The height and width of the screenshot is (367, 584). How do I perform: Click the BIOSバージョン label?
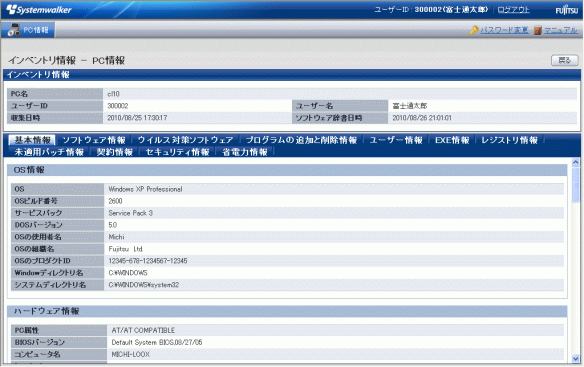coord(40,342)
